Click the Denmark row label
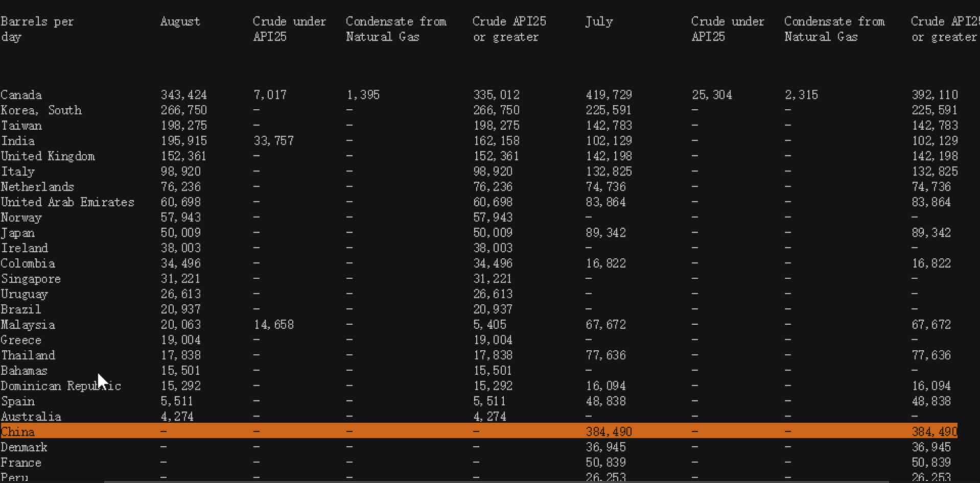Image resolution: width=980 pixels, height=483 pixels. (x=24, y=447)
